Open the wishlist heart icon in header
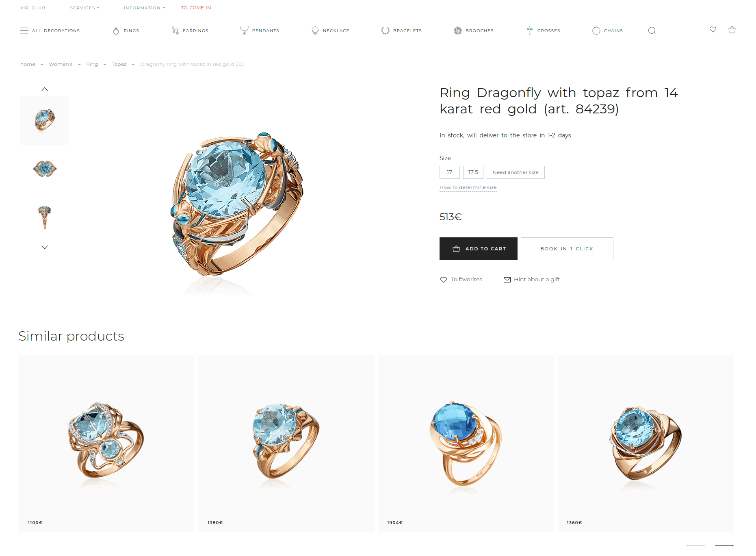The image size is (756, 556). click(713, 29)
